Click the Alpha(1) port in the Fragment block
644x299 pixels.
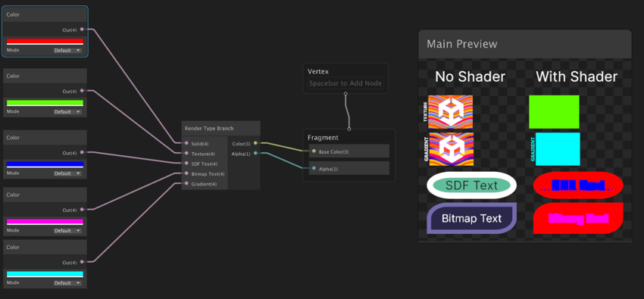(314, 168)
